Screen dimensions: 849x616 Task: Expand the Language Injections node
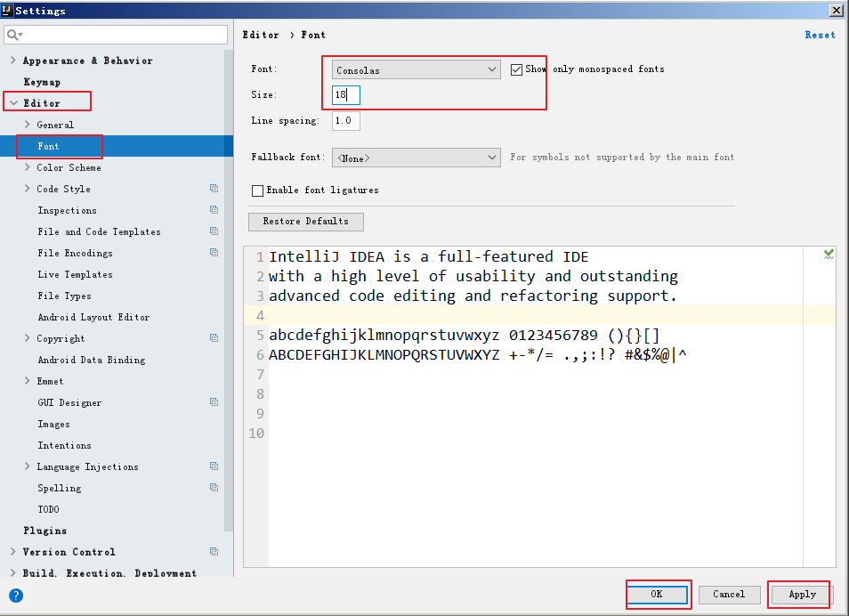[27, 466]
